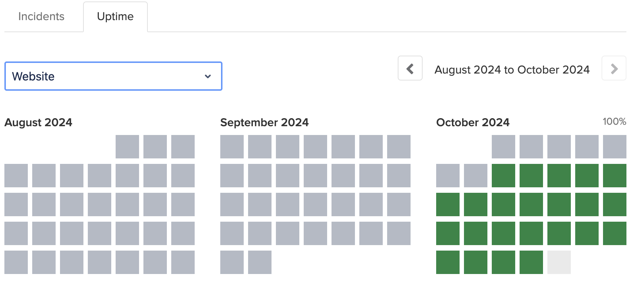The width and height of the screenshot is (644, 289).
Task: Click the chevron inside the Website selector
Action: click(207, 76)
